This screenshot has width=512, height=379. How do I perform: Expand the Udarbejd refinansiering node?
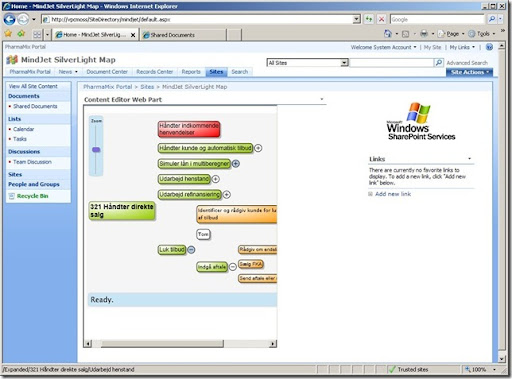coord(227,194)
